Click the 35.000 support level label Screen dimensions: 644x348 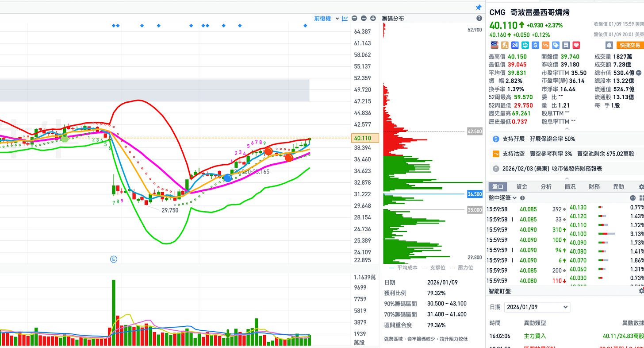click(x=475, y=210)
